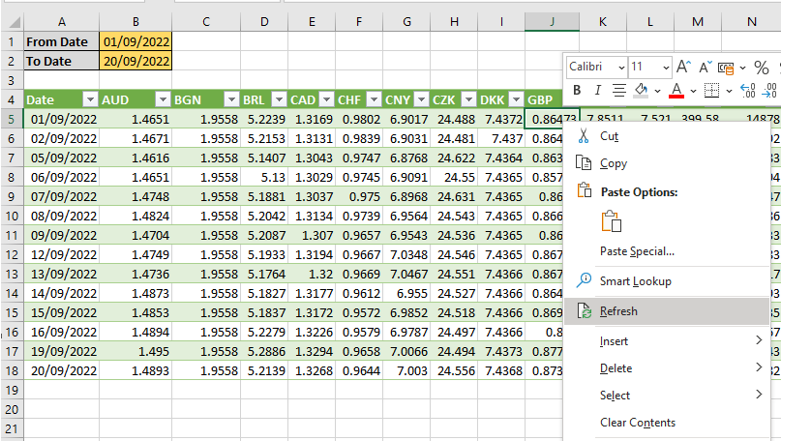
Task: Select row header 18
Action: pos(12,371)
